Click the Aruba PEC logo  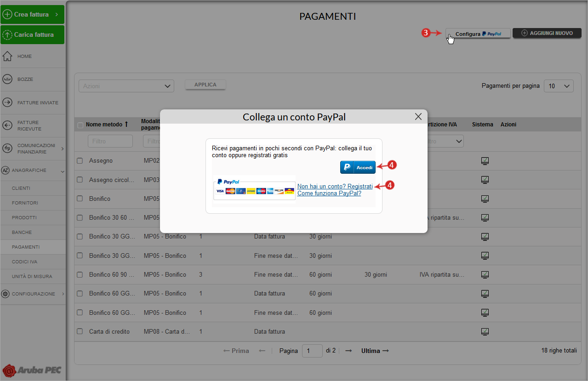point(32,370)
